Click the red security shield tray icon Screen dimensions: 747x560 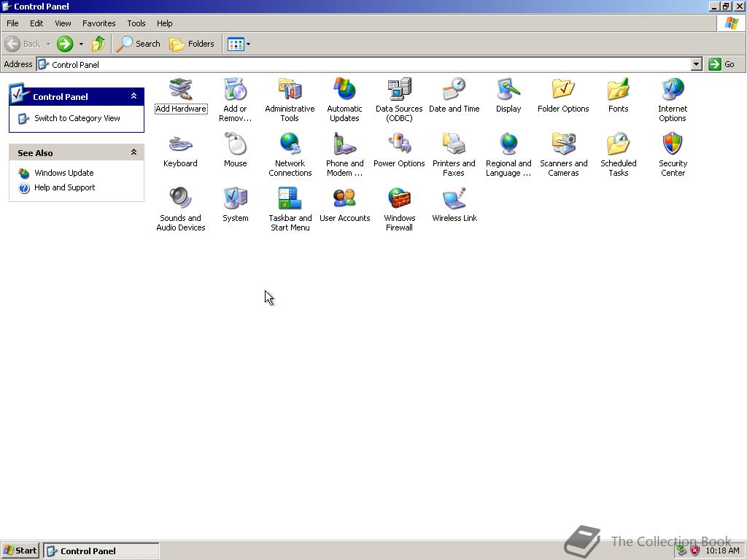(x=695, y=551)
